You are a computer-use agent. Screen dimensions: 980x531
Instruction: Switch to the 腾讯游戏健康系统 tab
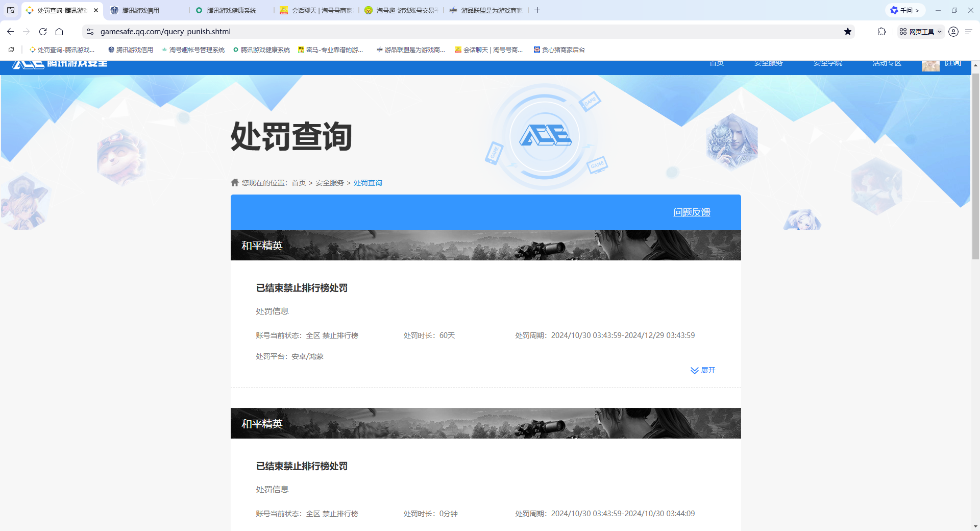pyautogui.click(x=231, y=10)
